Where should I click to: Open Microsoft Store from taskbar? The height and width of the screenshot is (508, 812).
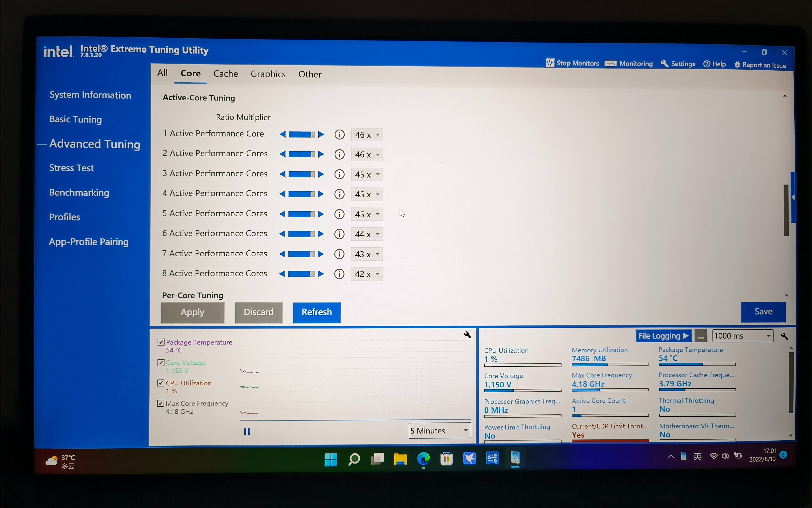tap(447, 459)
